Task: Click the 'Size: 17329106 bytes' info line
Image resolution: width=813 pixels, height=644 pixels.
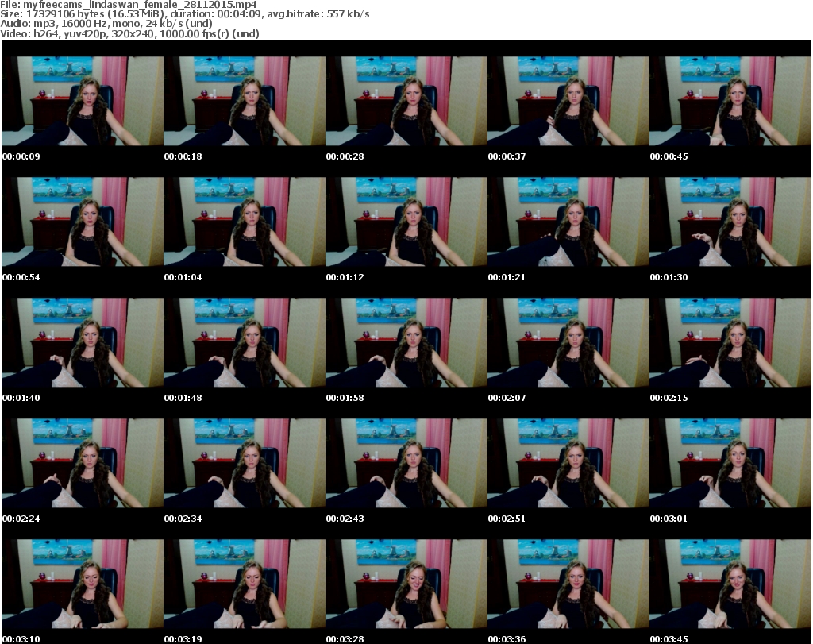Action: click(x=184, y=14)
